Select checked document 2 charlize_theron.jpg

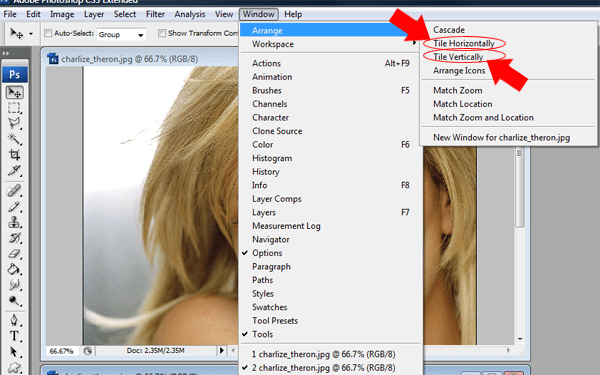click(x=330, y=367)
